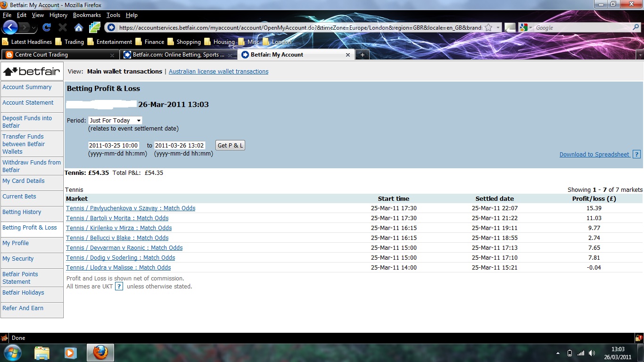Image resolution: width=644 pixels, height=362 pixels.
Task: Click the network signal tray icon
Action: pos(581,353)
